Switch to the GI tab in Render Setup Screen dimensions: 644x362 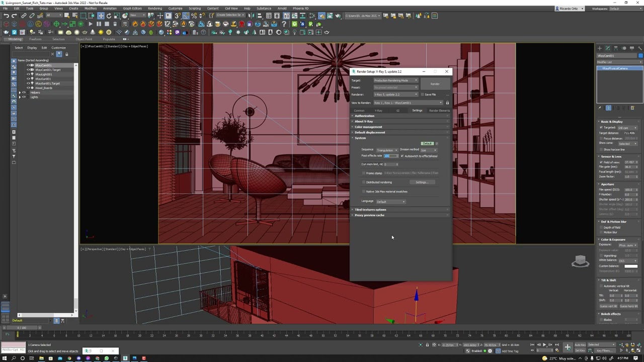tap(397, 110)
